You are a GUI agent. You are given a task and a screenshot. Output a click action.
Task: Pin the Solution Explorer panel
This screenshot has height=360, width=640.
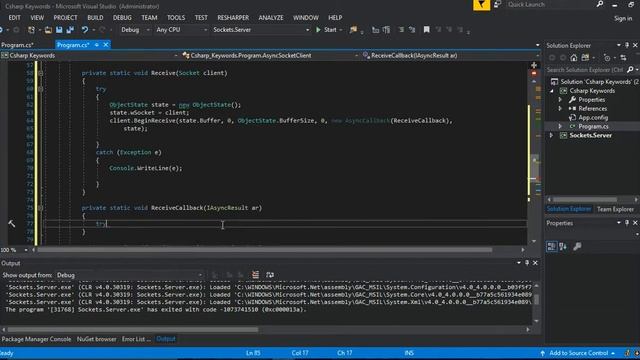[627, 45]
